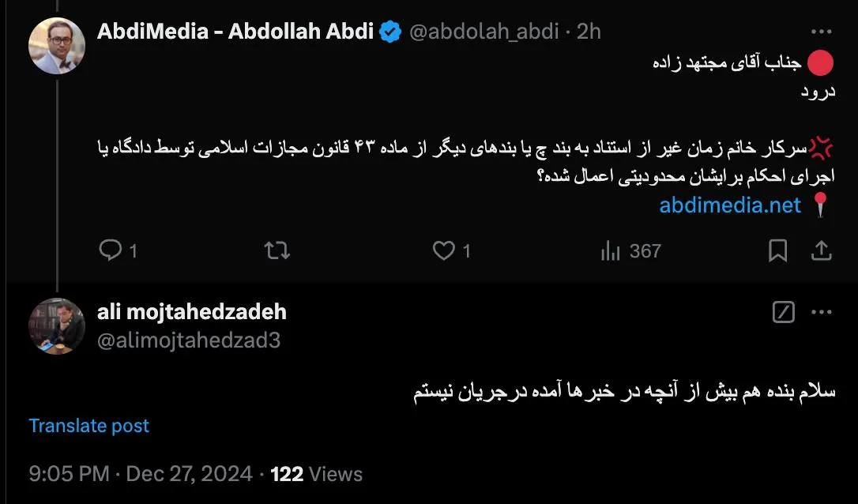Open ali mojtahedzadeh's avatar
The width and height of the screenshot is (858, 504).
pos(57,326)
